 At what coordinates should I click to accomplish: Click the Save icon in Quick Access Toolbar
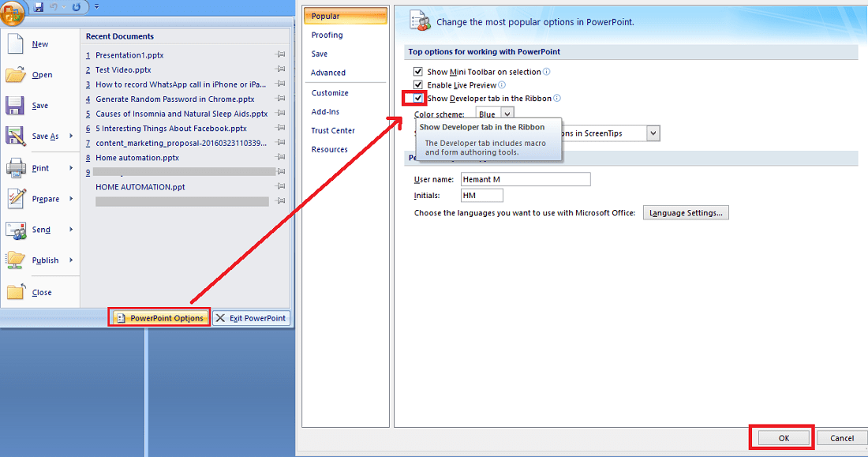[x=38, y=6]
